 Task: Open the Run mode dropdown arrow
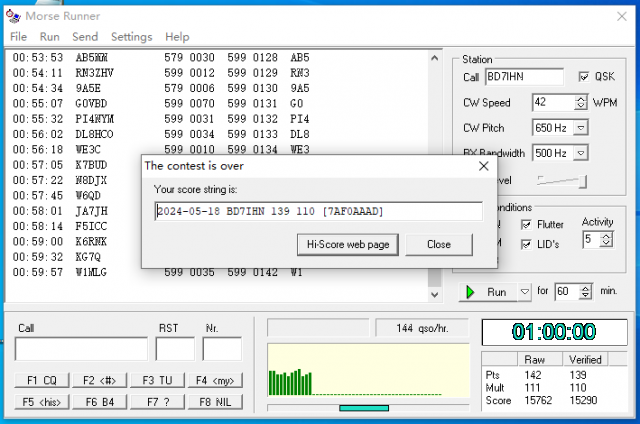tap(525, 292)
